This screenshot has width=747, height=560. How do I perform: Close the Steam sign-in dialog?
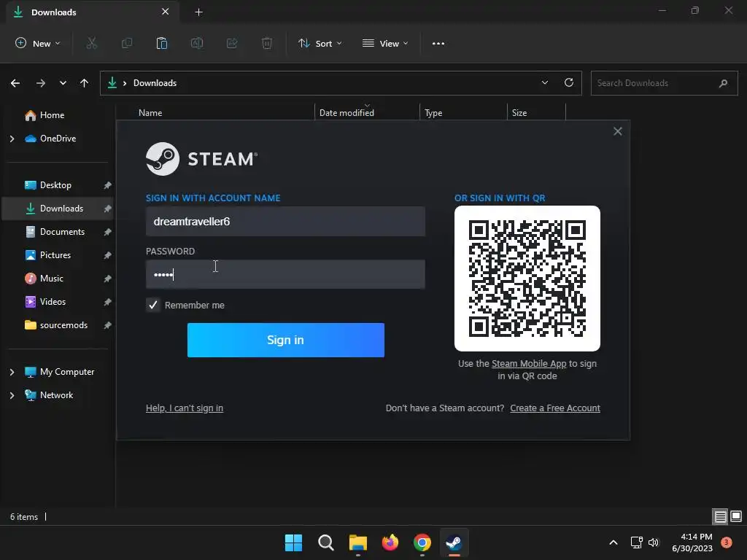coord(617,131)
